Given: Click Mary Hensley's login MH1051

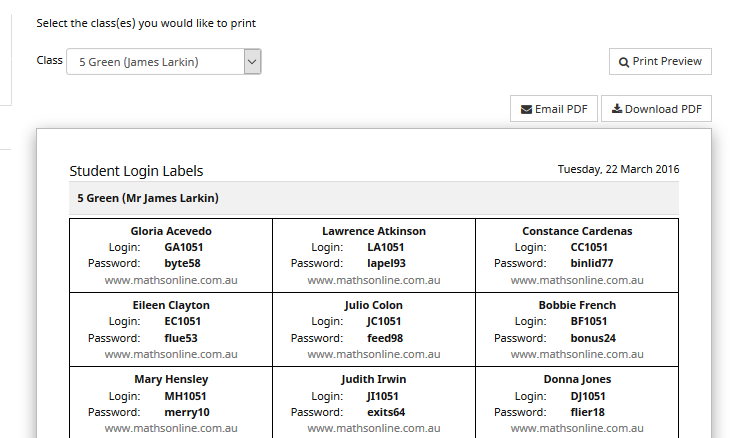Looking at the screenshot, I should click(x=185, y=396).
